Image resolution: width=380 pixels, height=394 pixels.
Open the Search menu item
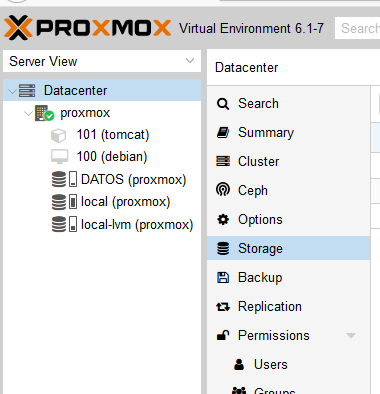288,104
